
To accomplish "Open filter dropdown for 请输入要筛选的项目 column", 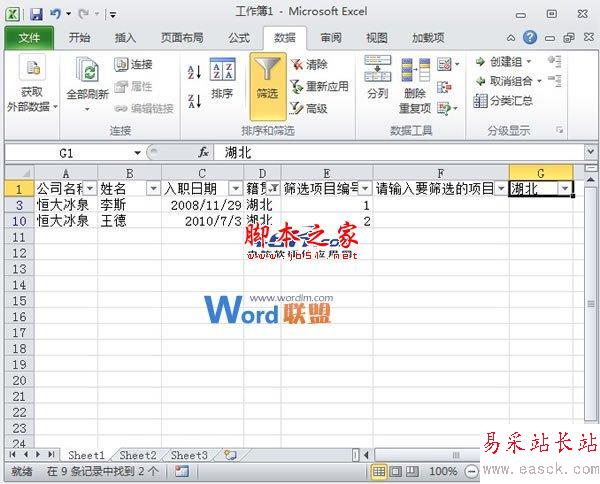I will [x=502, y=188].
